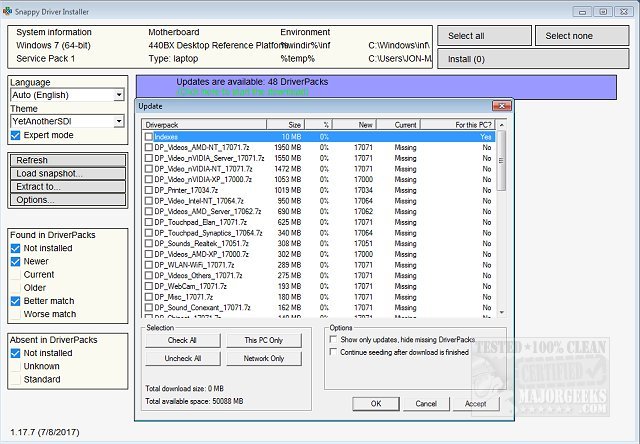Check DP_Videos_AMD-NT_17071.7z checkbox

coord(149,147)
